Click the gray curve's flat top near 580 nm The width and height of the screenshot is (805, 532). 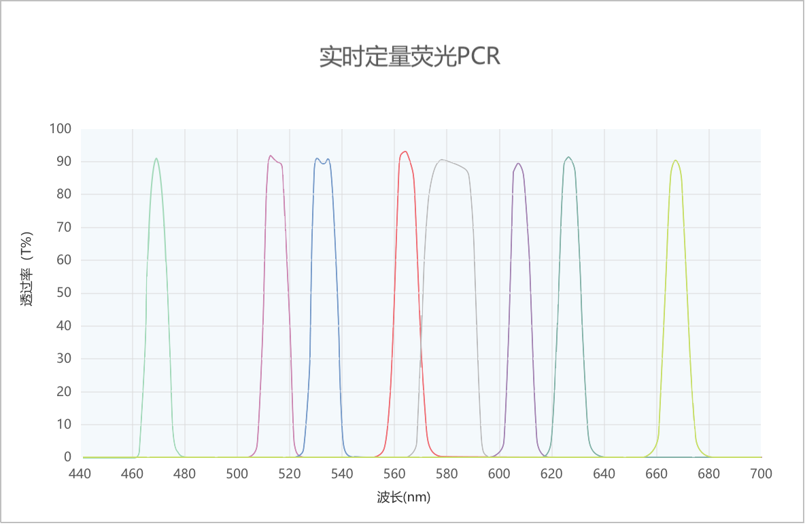click(445, 161)
